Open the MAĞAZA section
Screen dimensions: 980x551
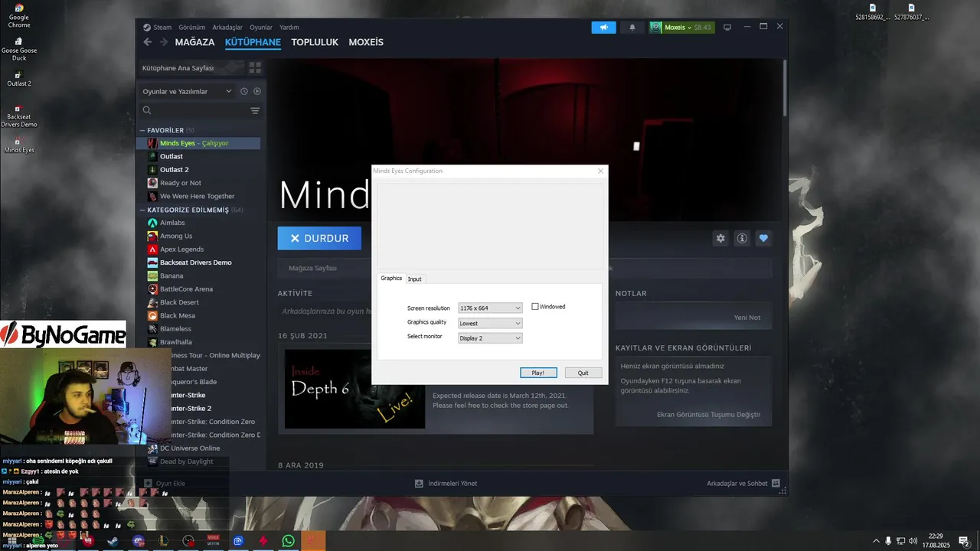coord(194,42)
